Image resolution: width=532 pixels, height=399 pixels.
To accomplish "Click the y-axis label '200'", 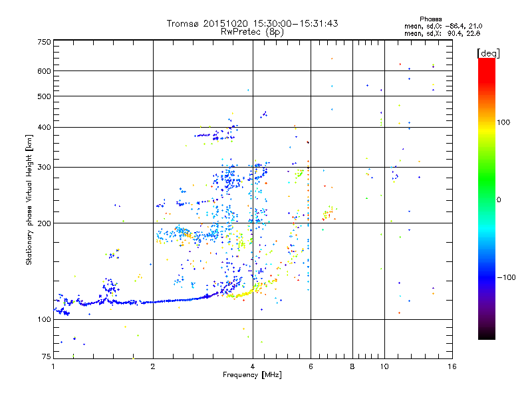I will (44, 223).
